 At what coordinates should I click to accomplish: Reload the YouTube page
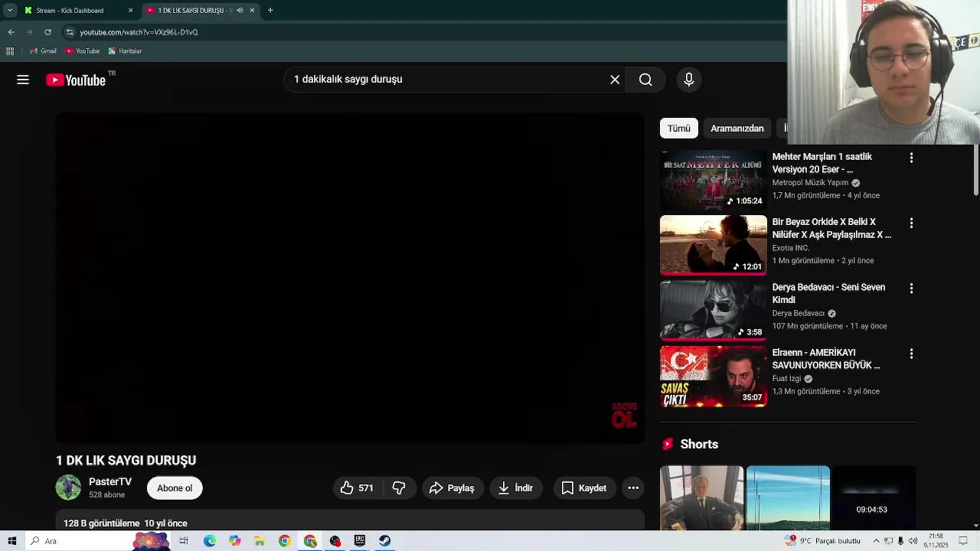tap(47, 32)
